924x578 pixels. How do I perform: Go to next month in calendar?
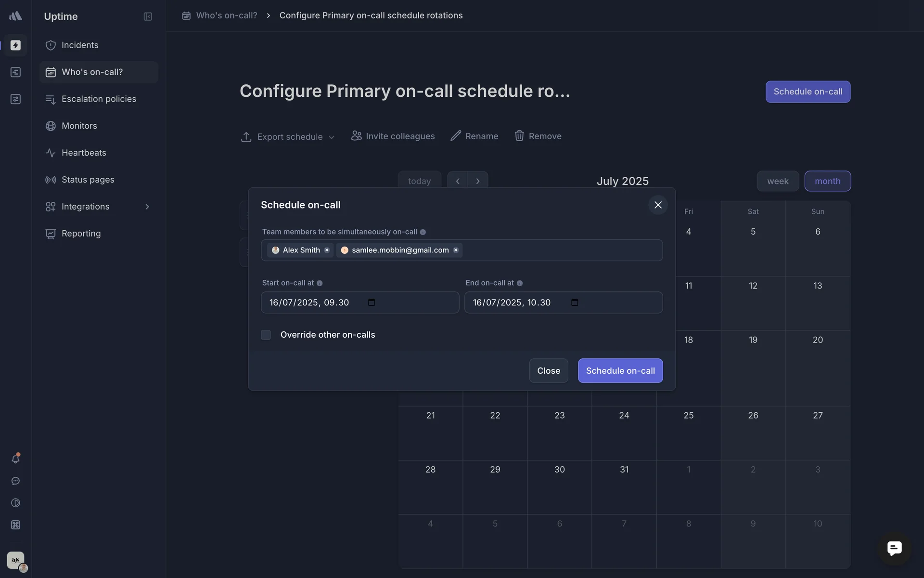[x=477, y=181]
